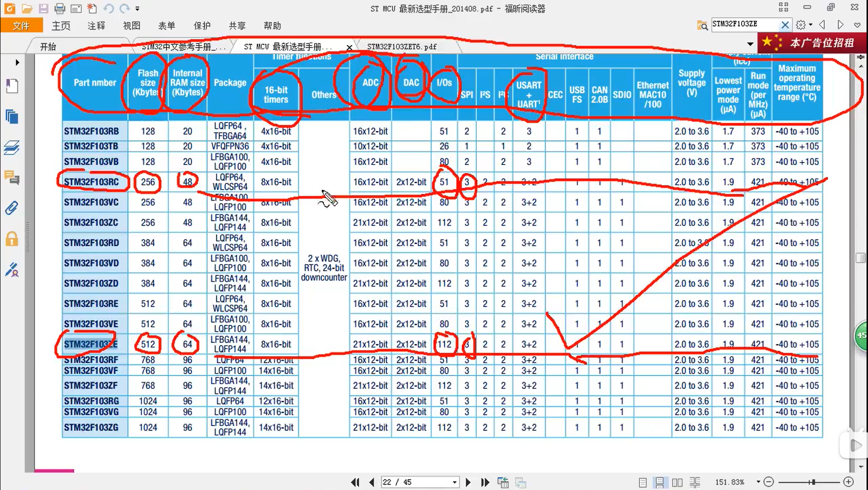
Task: Click the zoom slider handle
Action: coord(812,482)
